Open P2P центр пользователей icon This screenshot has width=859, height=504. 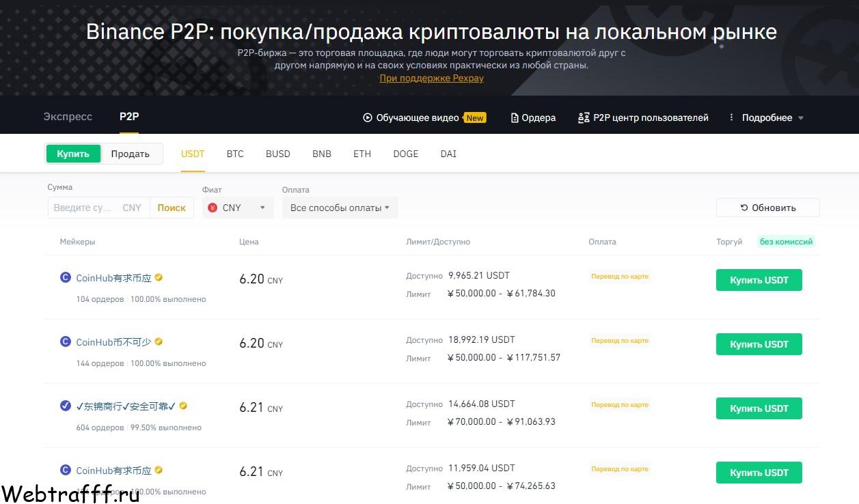[x=584, y=117]
